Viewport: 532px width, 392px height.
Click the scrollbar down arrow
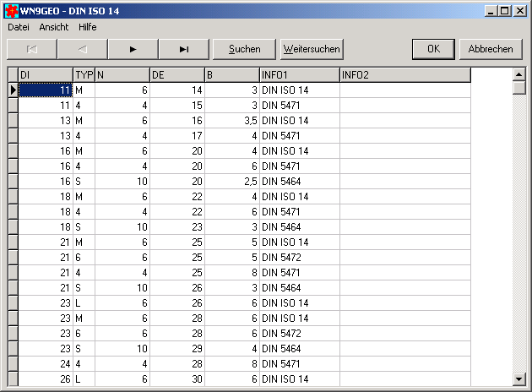[x=518, y=379]
